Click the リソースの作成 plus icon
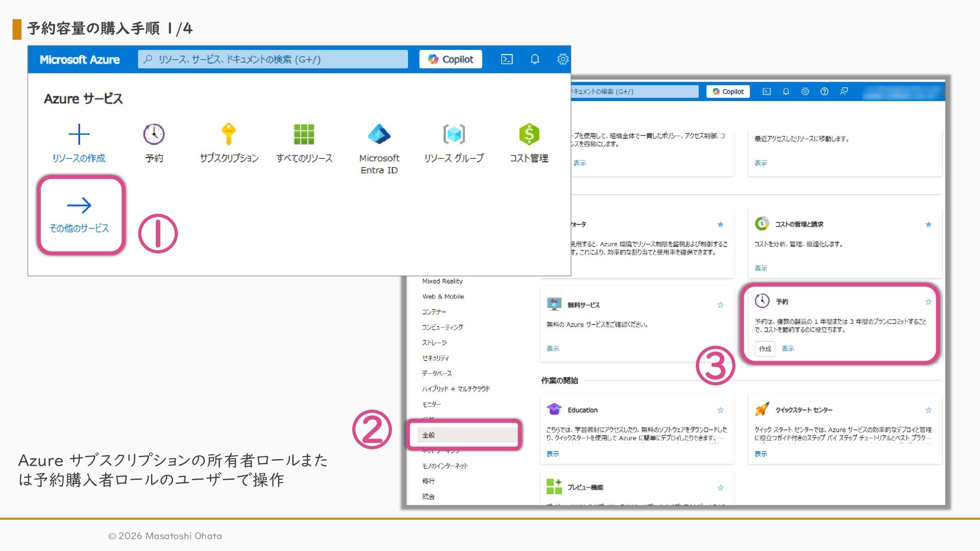Screen dimensions: 980x551 click(79, 134)
